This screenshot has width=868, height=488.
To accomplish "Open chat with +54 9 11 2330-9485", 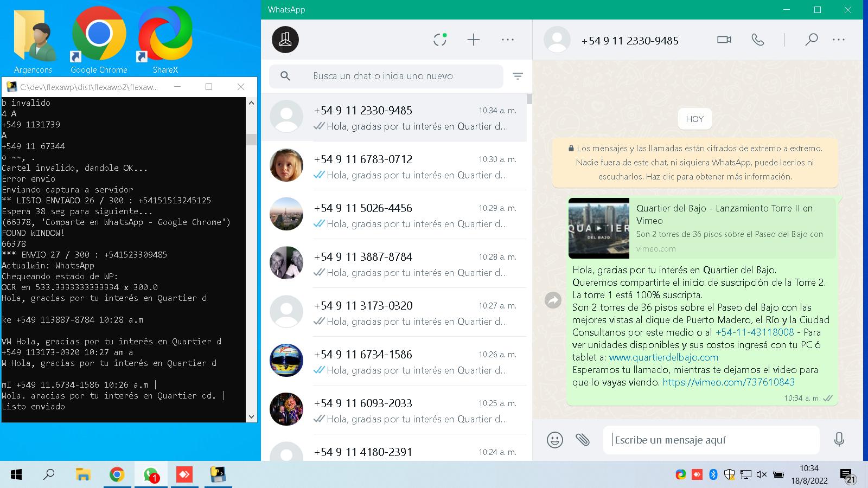I will [x=394, y=117].
